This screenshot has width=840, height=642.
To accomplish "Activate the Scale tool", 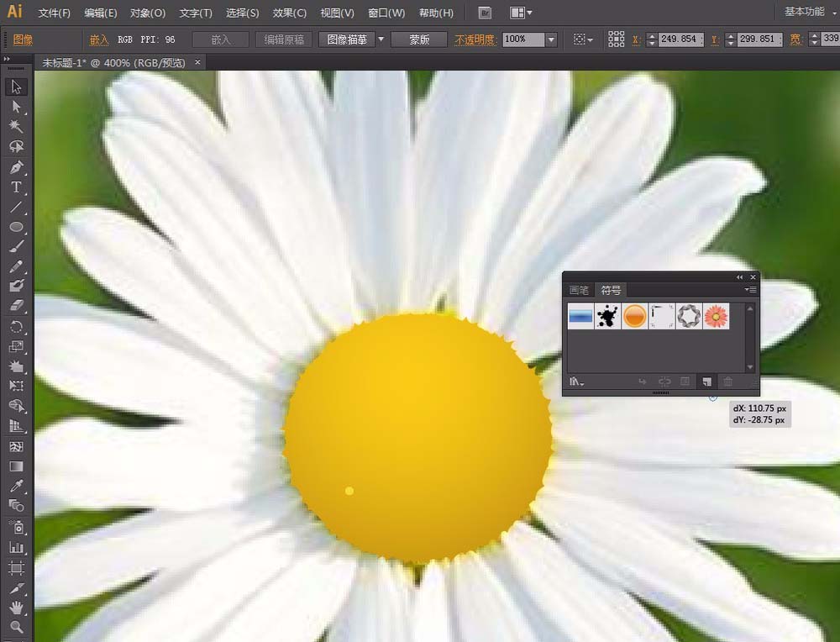I will pos(16,346).
